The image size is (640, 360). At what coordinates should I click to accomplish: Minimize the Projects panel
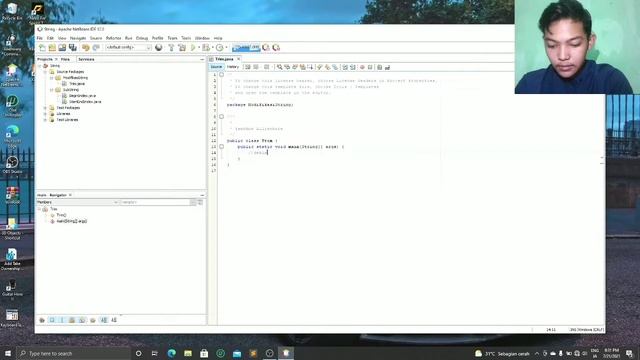pos(202,60)
